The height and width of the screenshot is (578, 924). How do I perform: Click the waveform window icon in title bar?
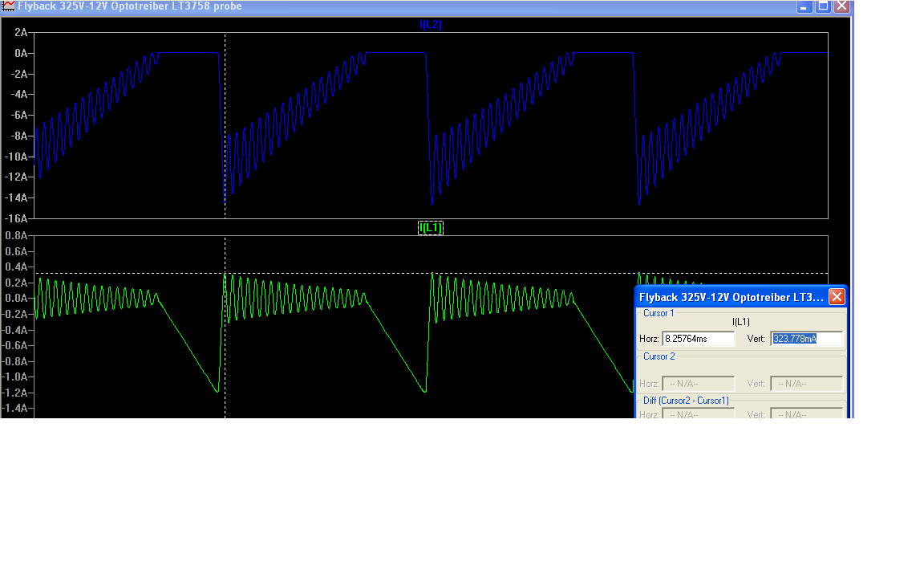8,6
